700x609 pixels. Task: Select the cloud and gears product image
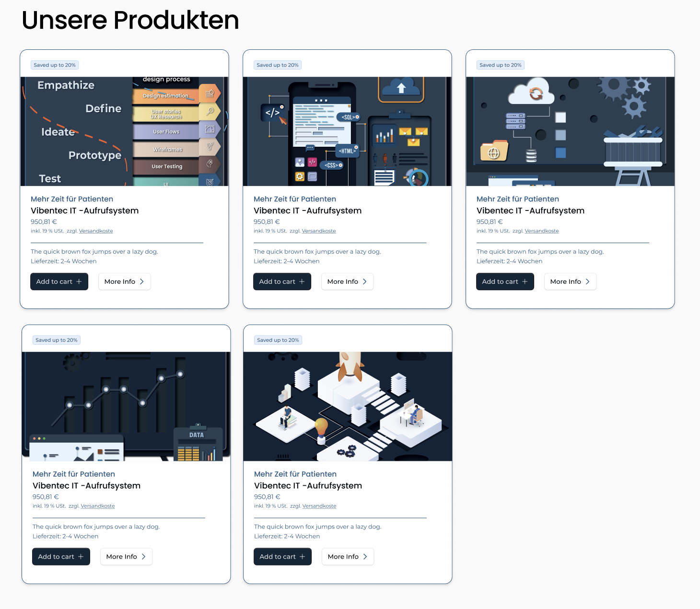pyautogui.click(x=570, y=131)
